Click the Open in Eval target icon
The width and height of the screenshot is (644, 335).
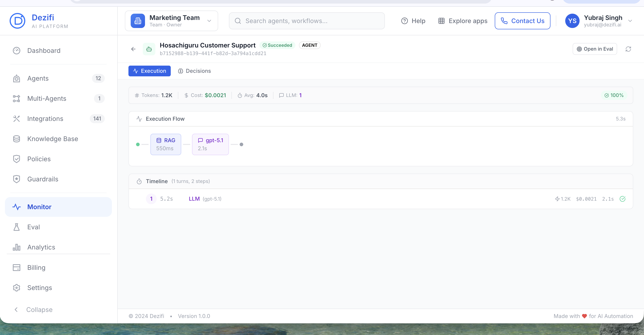579,49
